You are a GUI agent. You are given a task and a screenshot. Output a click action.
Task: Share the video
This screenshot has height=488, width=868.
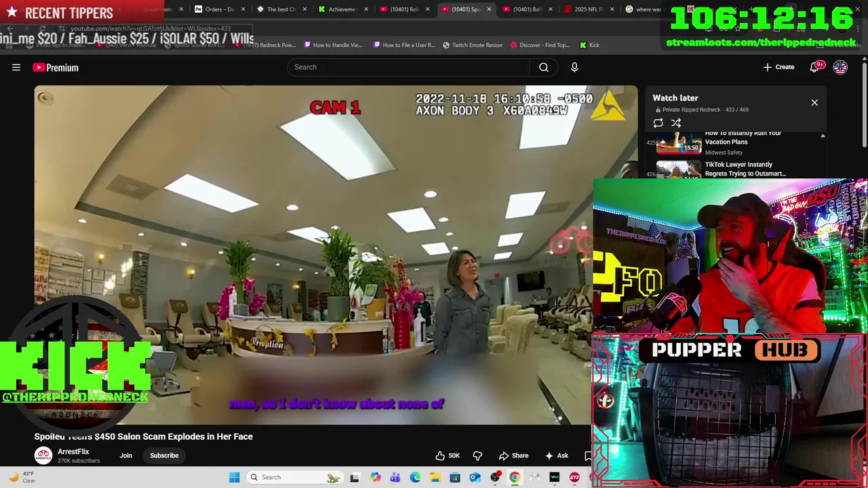(x=514, y=455)
